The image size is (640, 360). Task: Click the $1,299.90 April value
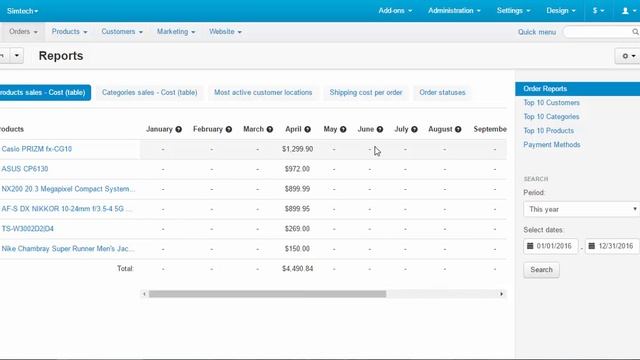coord(297,149)
